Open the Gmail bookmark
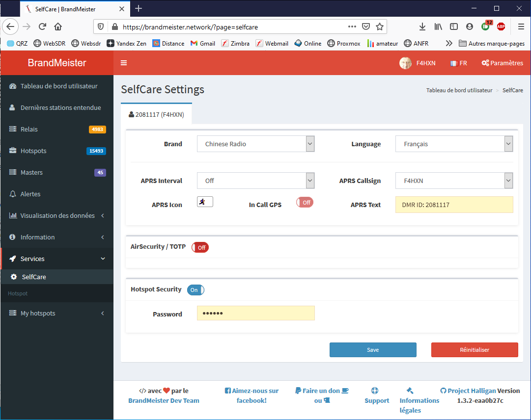Image resolution: width=531 pixels, height=420 pixels. tap(203, 43)
